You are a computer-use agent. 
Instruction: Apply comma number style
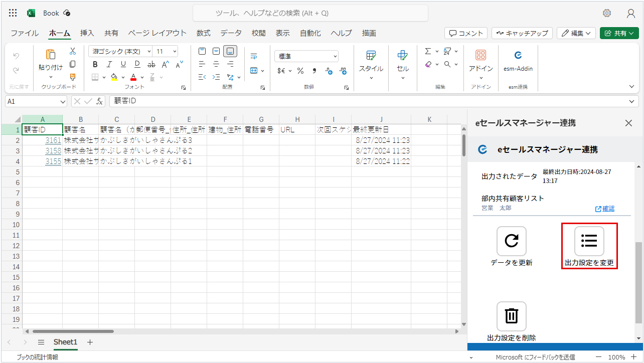point(314,71)
